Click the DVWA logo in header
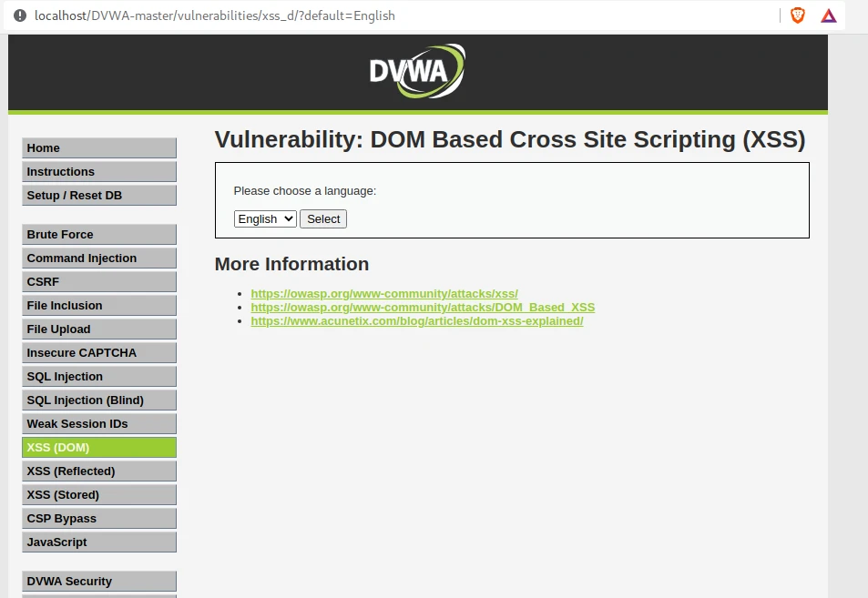Screen dimensions: 868x598 pyautogui.click(x=417, y=71)
